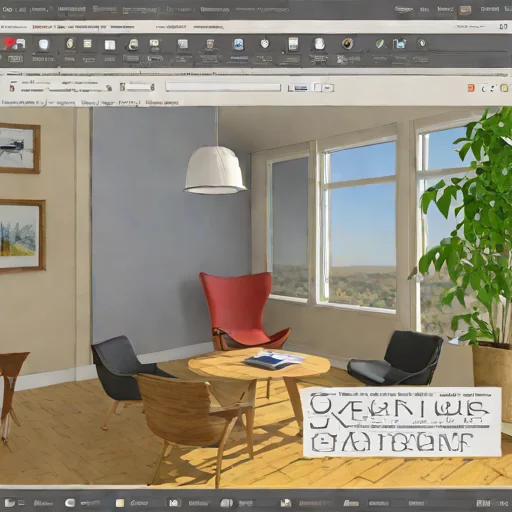Click the leftmost icon in the bottom bar
Image resolution: width=512 pixels, height=512 pixels.
[x=10, y=502]
